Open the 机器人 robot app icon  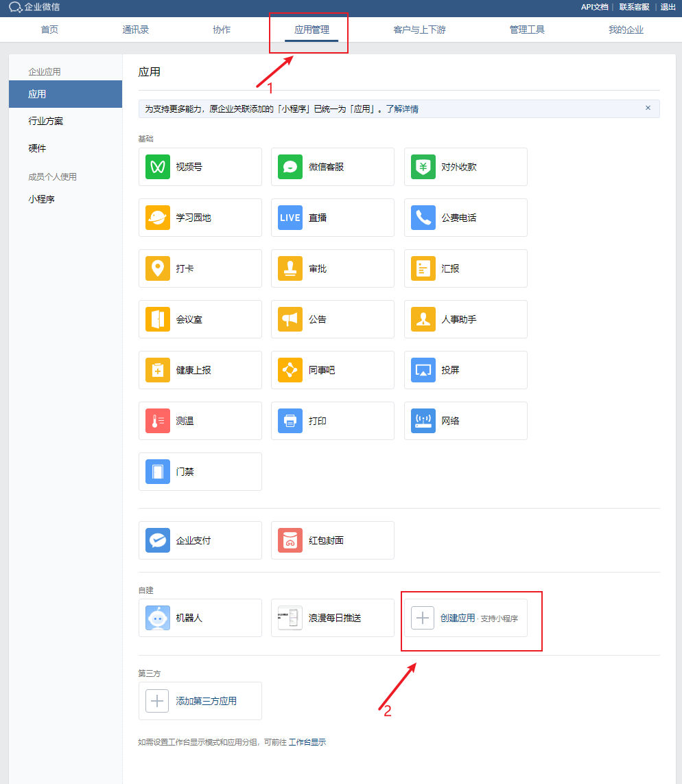158,618
